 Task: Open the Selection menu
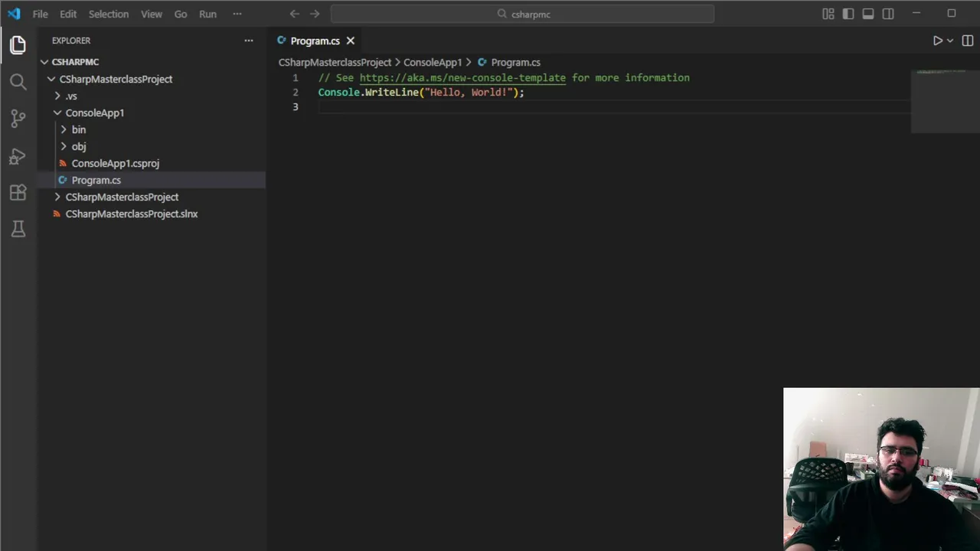(109, 14)
